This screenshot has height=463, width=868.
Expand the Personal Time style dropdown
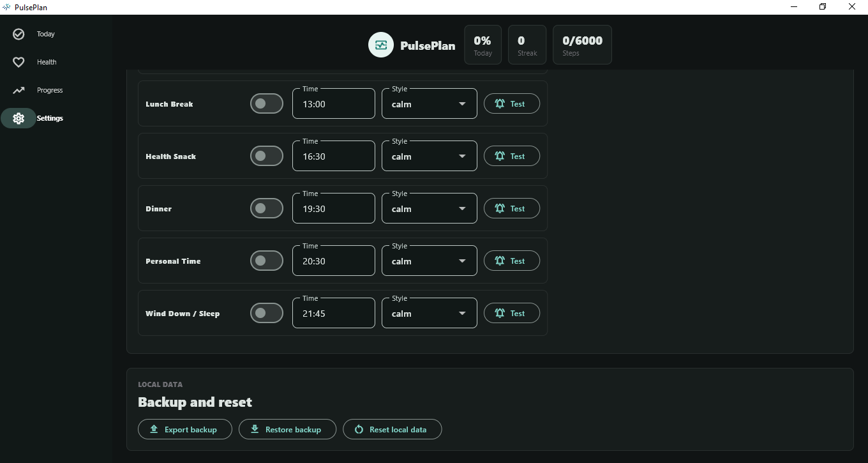430,261
